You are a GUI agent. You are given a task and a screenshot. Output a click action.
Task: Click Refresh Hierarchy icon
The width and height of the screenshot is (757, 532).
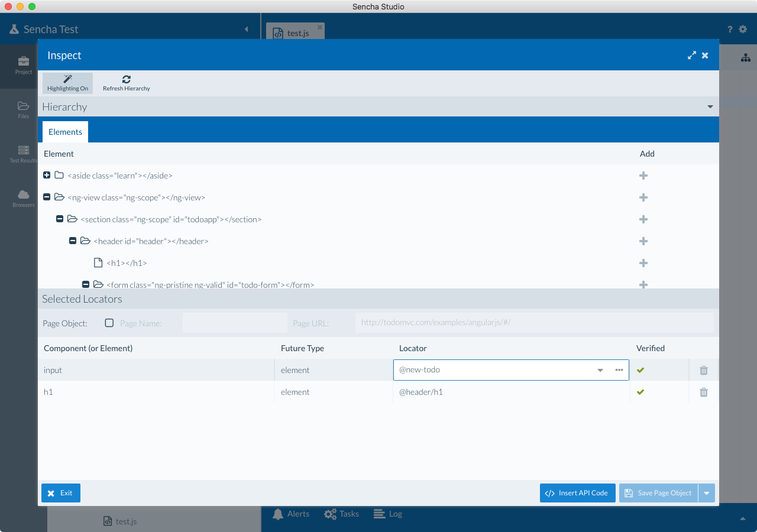tap(127, 79)
